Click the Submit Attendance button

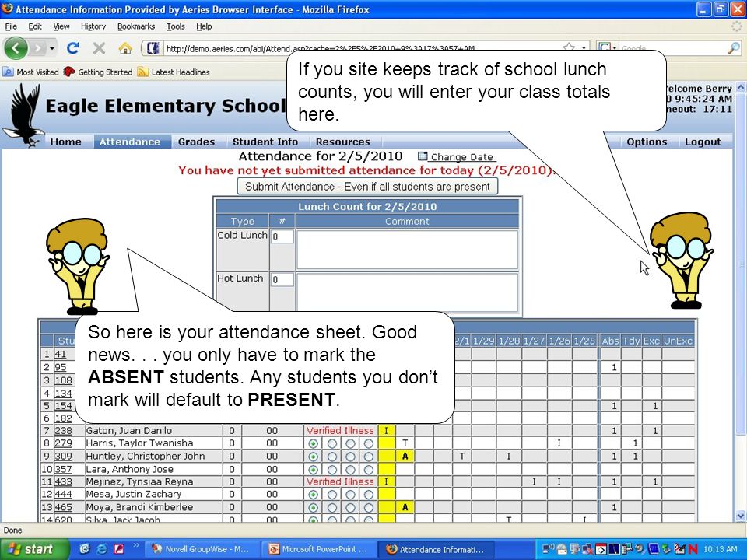367,187
